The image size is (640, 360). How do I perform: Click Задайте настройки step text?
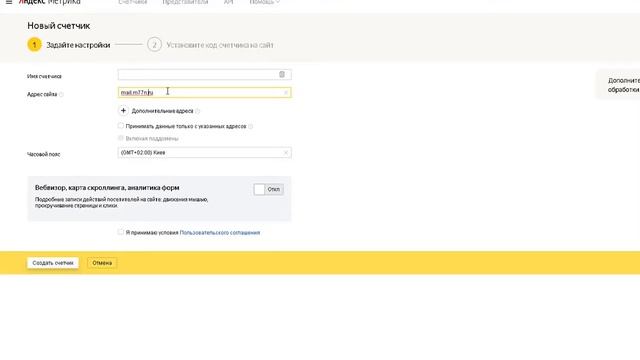(78, 45)
